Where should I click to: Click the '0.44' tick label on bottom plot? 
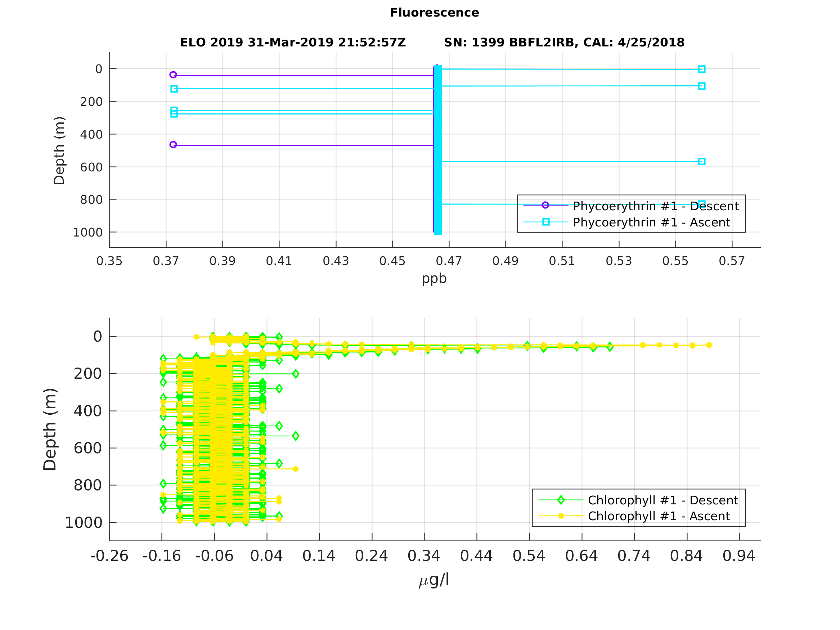point(477,556)
